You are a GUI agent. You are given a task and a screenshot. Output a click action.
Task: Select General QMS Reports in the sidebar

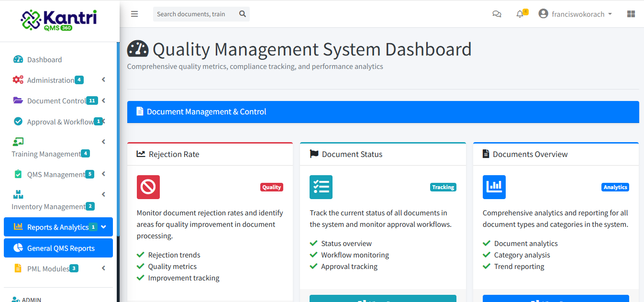(57, 248)
